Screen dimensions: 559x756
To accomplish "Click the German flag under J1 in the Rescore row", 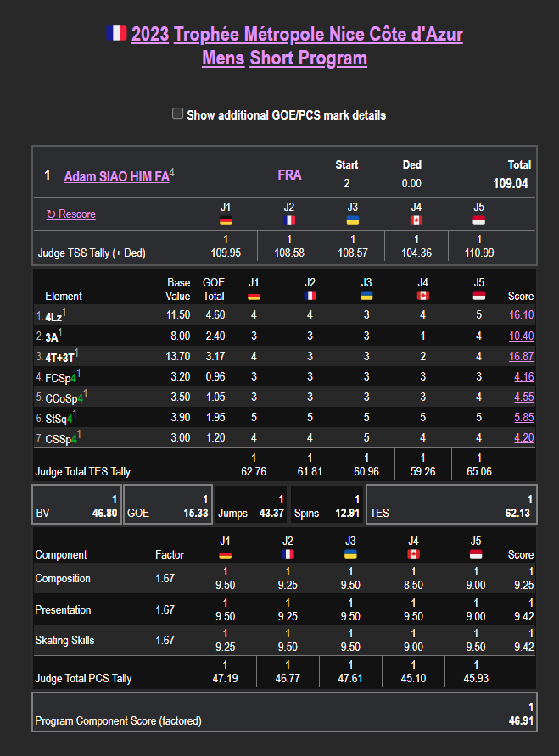I will click(x=226, y=220).
